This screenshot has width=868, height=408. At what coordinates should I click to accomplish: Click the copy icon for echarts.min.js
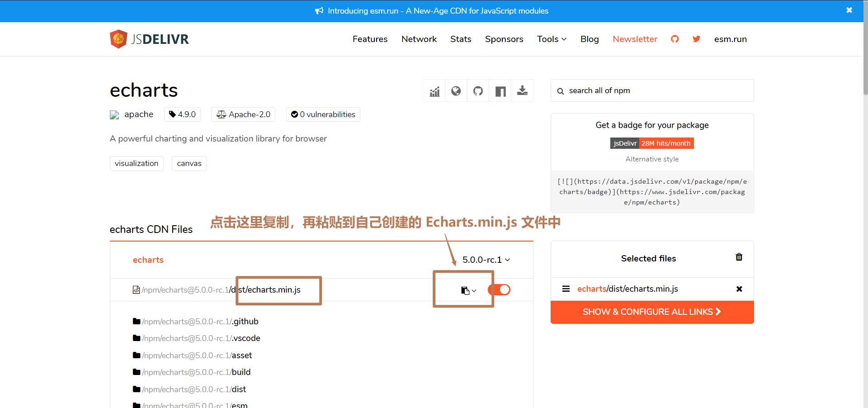[x=465, y=290]
